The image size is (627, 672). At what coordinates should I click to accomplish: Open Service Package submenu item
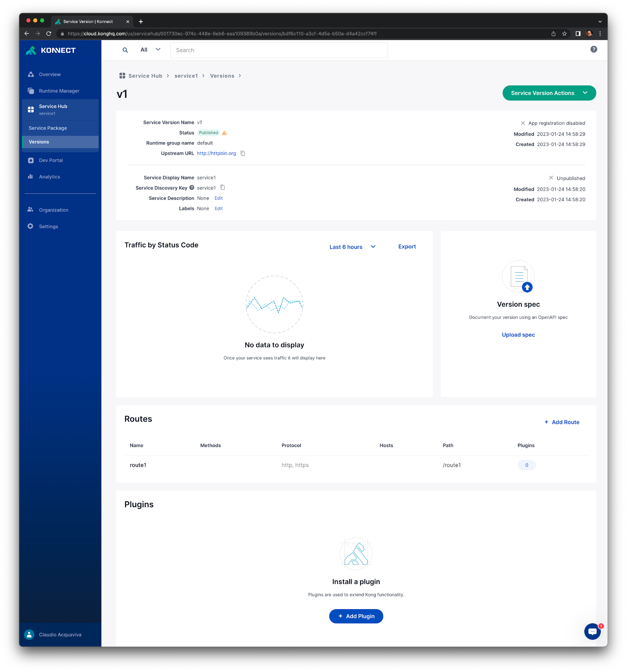60,128
